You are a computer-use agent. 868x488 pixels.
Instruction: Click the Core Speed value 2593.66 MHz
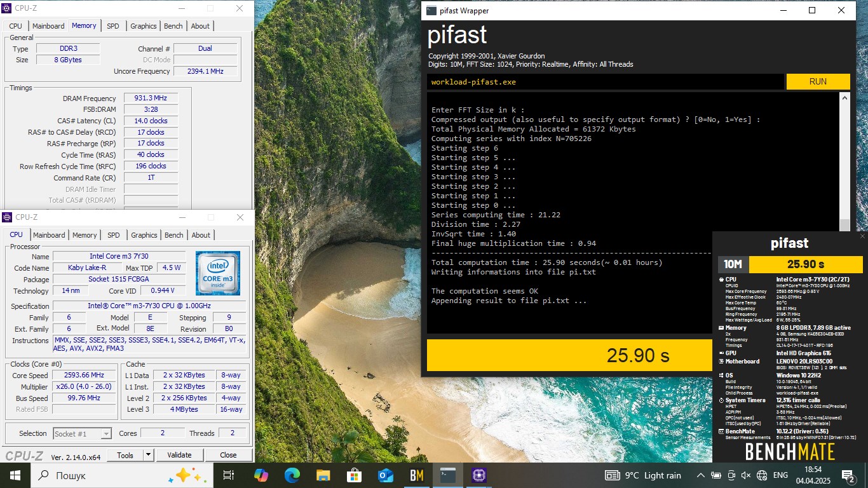click(85, 376)
